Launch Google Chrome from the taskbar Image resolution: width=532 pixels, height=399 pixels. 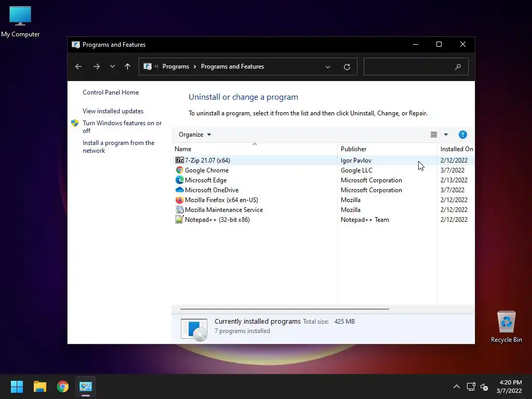tap(63, 387)
